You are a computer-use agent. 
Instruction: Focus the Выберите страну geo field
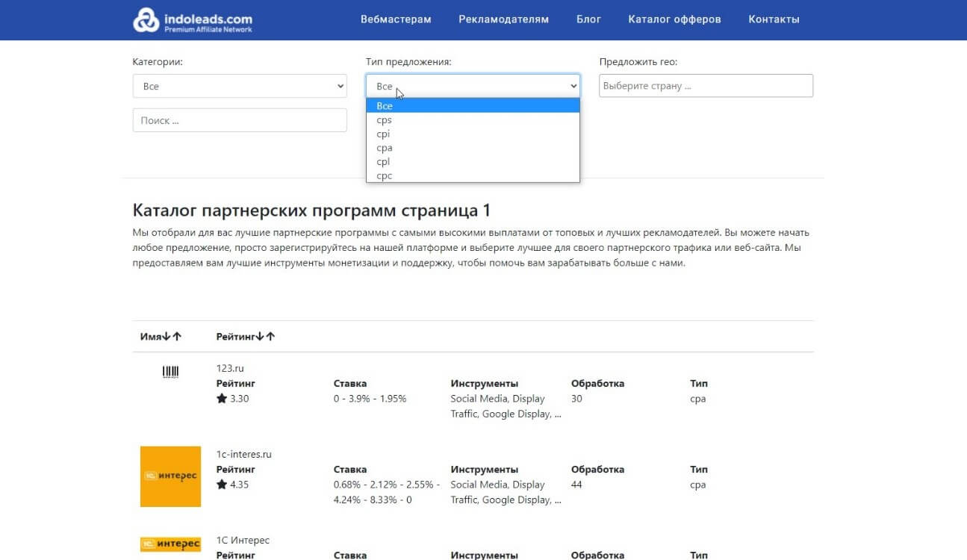(x=706, y=86)
